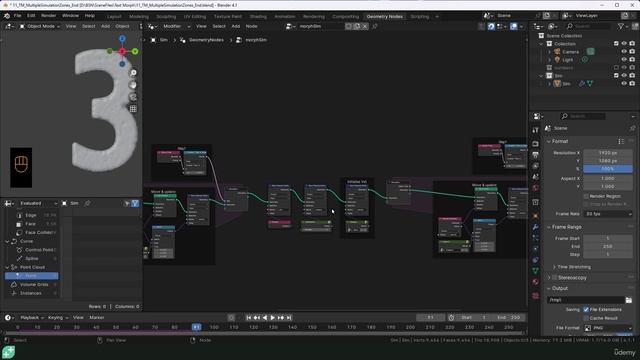Toggle the camera view gizmo in viewport

pos(133,97)
